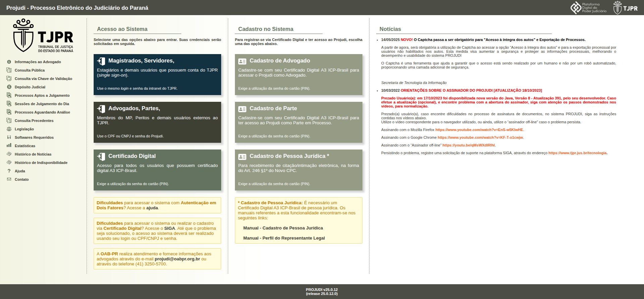Click the ID card icon in Cadastro de Advogado
The width and height of the screenshot is (644, 299).
point(242,61)
